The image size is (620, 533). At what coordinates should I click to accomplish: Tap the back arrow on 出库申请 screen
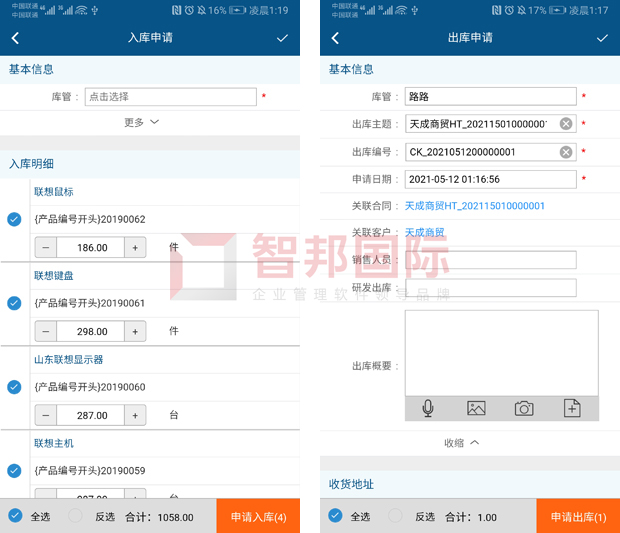(335, 38)
